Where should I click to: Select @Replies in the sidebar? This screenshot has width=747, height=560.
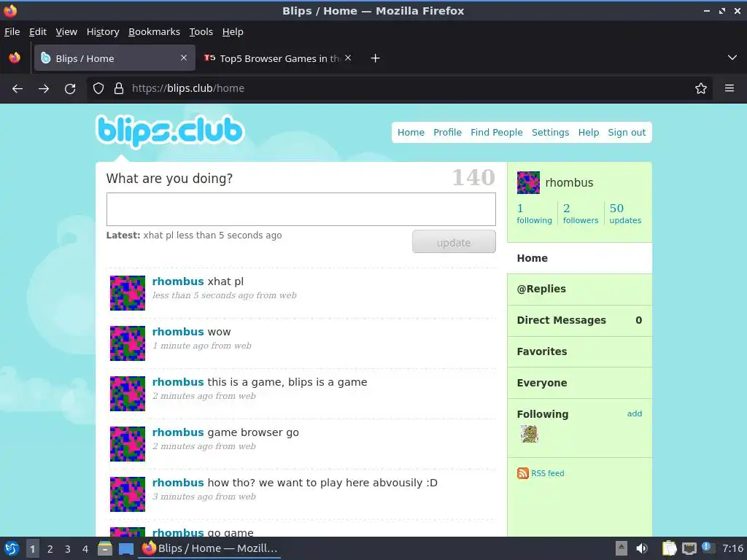pyautogui.click(x=579, y=289)
